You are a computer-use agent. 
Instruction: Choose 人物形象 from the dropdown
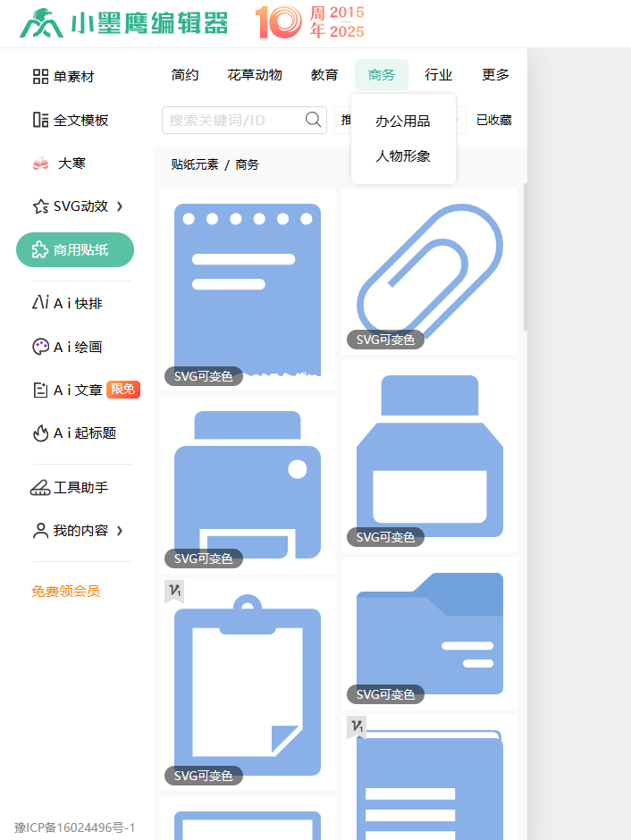click(x=403, y=155)
